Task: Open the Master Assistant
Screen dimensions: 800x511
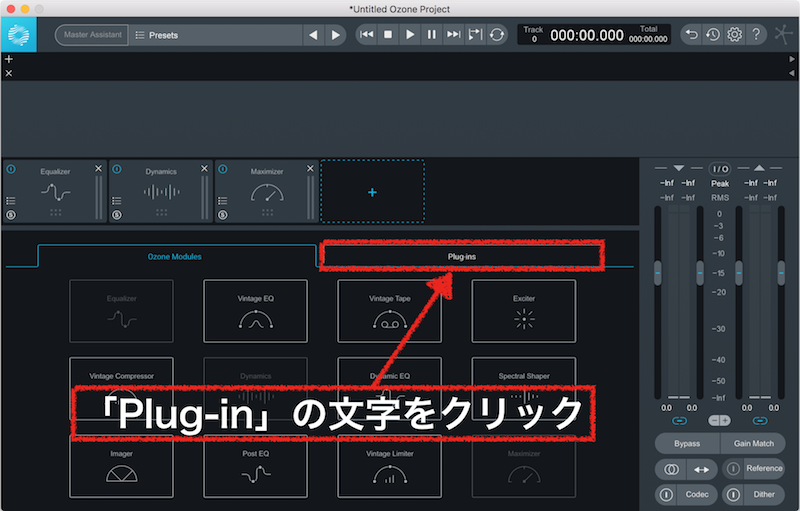Action: pos(92,35)
